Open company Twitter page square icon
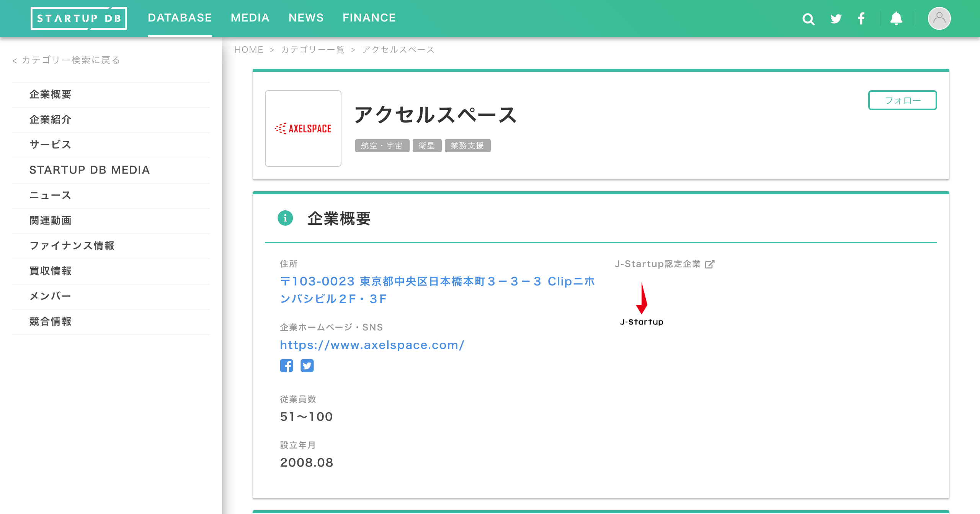Viewport: 980px width, 514px height. click(307, 366)
